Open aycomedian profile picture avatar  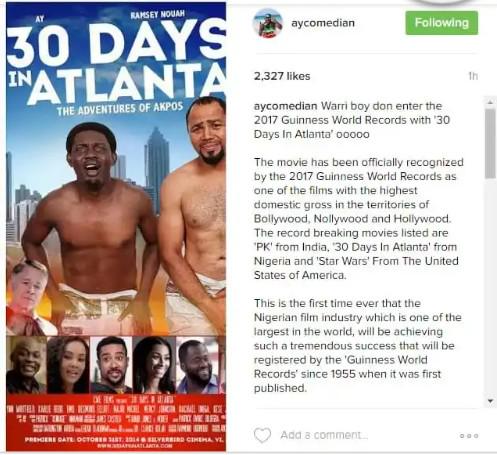(268, 23)
